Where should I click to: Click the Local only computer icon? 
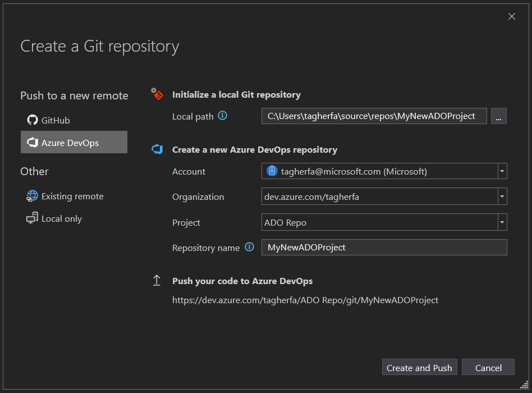(x=32, y=218)
